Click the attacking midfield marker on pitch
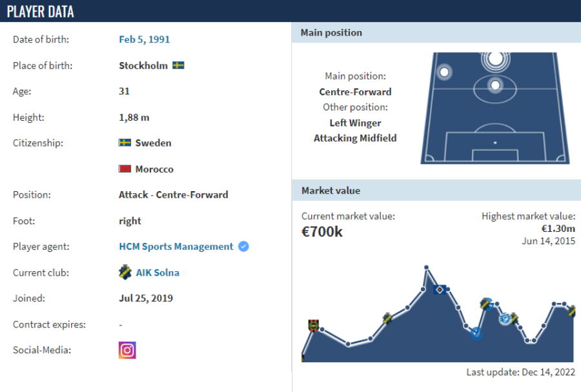Viewport: 581px width, 392px height. click(x=495, y=85)
